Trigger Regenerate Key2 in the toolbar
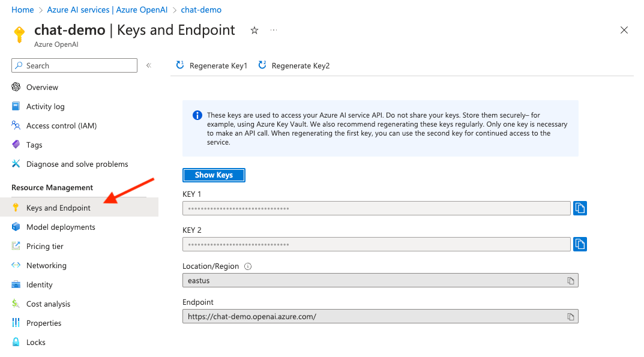This screenshot has width=644, height=357. pyautogui.click(x=262, y=65)
